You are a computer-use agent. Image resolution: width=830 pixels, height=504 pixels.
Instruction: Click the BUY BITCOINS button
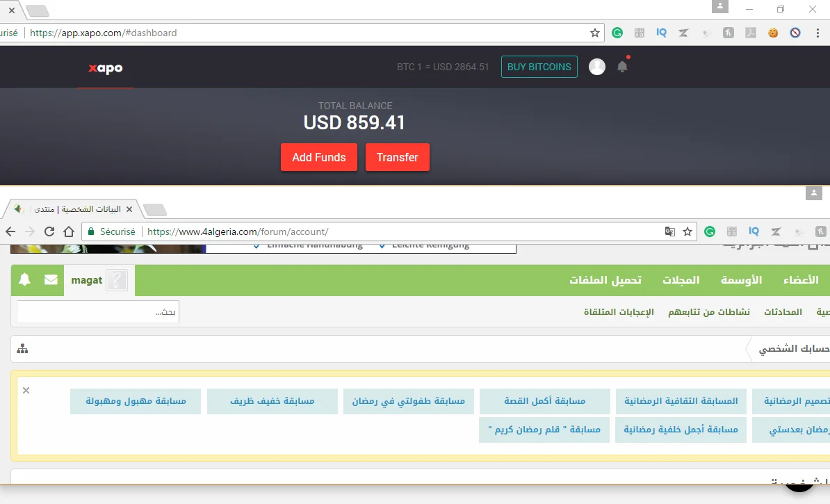539,67
